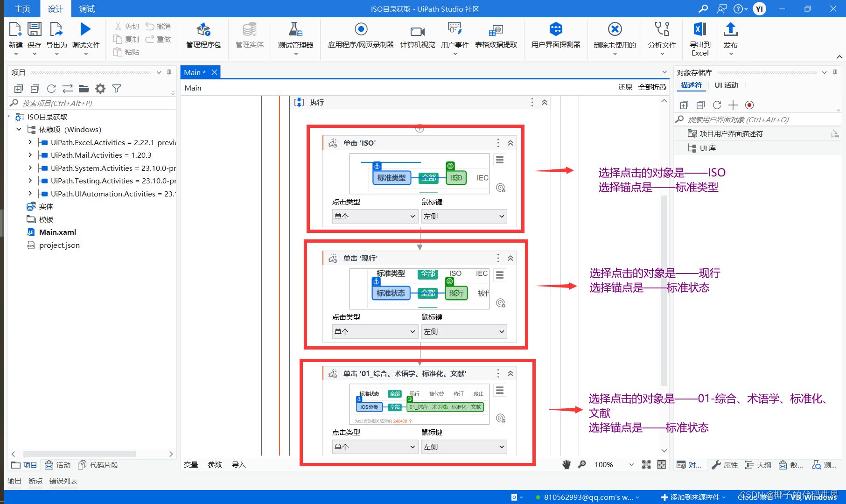Click target indicator icon in 单击 '现行'
846x504 pixels.
click(x=501, y=303)
